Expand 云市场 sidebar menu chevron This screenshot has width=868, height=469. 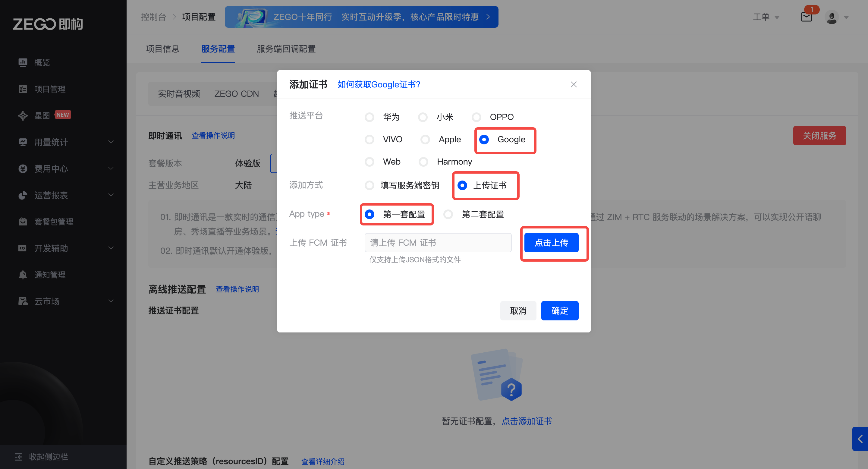[x=111, y=301]
